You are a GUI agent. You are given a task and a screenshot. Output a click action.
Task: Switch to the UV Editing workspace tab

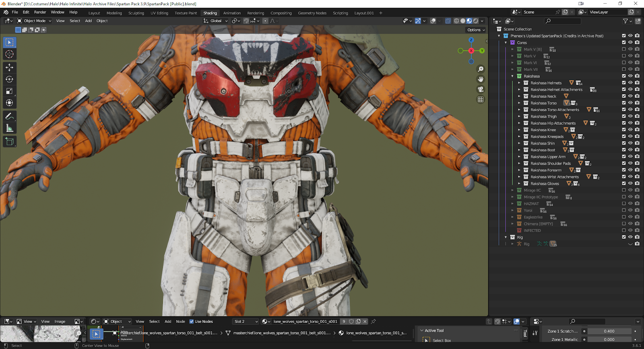(x=159, y=13)
